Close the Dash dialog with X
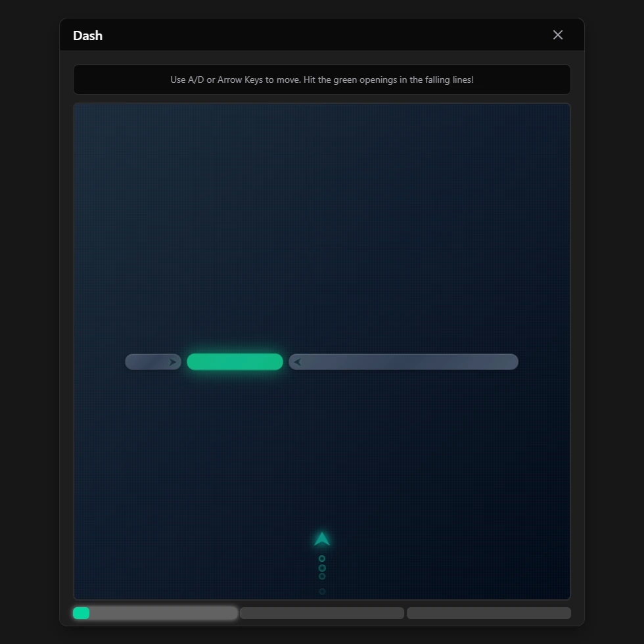The image size is (644, 644). [x=558, y=35]
